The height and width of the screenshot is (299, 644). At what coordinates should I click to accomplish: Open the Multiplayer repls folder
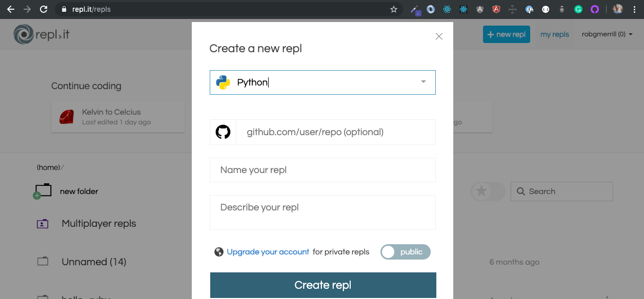click(x=99, y=224)
